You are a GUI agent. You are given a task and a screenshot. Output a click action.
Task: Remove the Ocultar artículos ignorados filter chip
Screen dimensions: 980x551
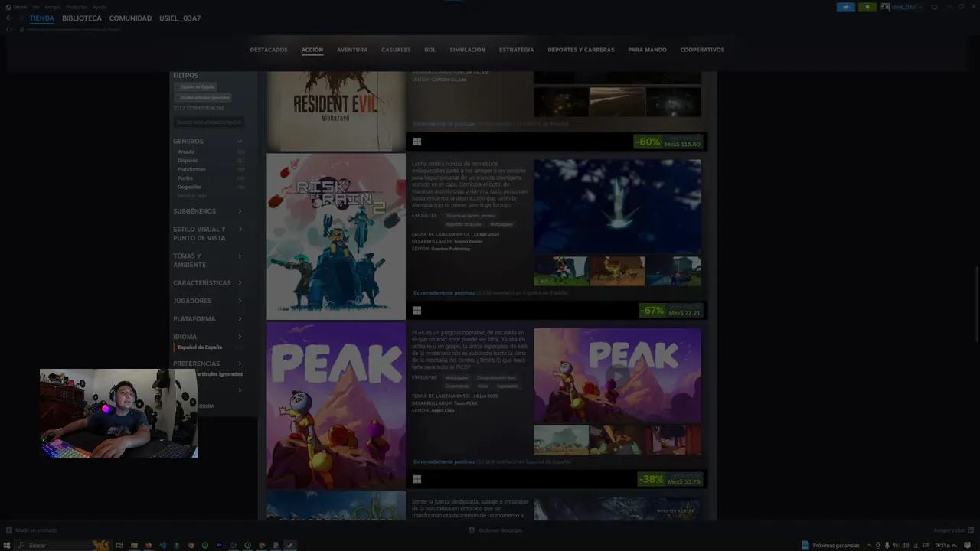(204, 98)
